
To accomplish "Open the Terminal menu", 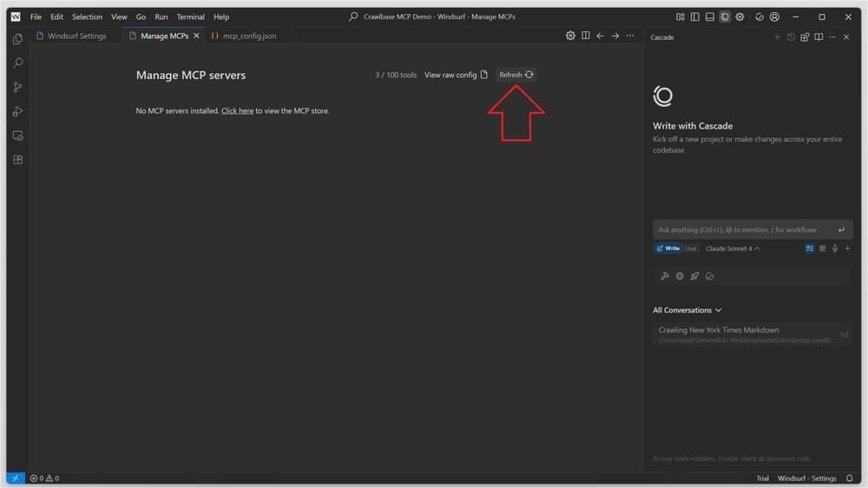I will pos(190,16).
